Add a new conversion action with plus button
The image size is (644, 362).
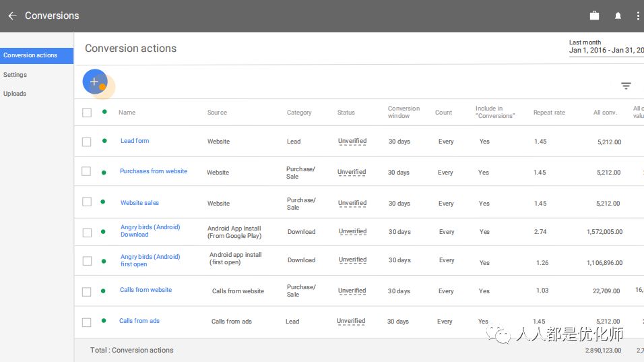point(95,82)
